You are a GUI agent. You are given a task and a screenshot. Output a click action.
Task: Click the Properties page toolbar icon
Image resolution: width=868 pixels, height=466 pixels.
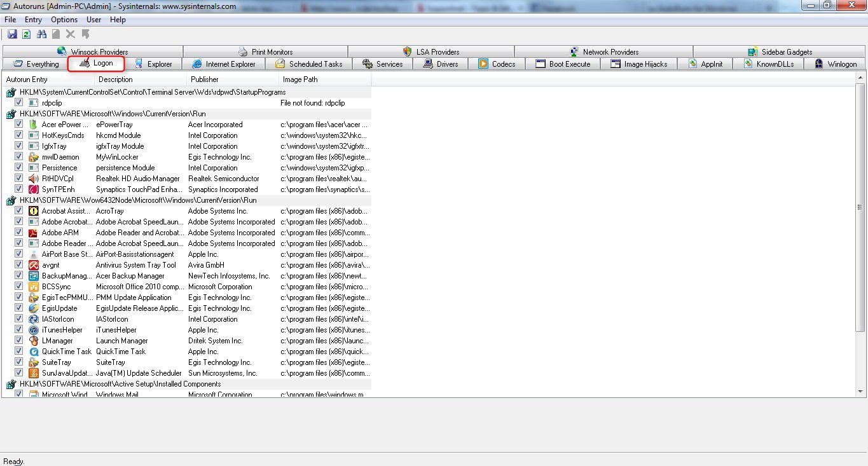pyautogui.click(x=56, y=34)
